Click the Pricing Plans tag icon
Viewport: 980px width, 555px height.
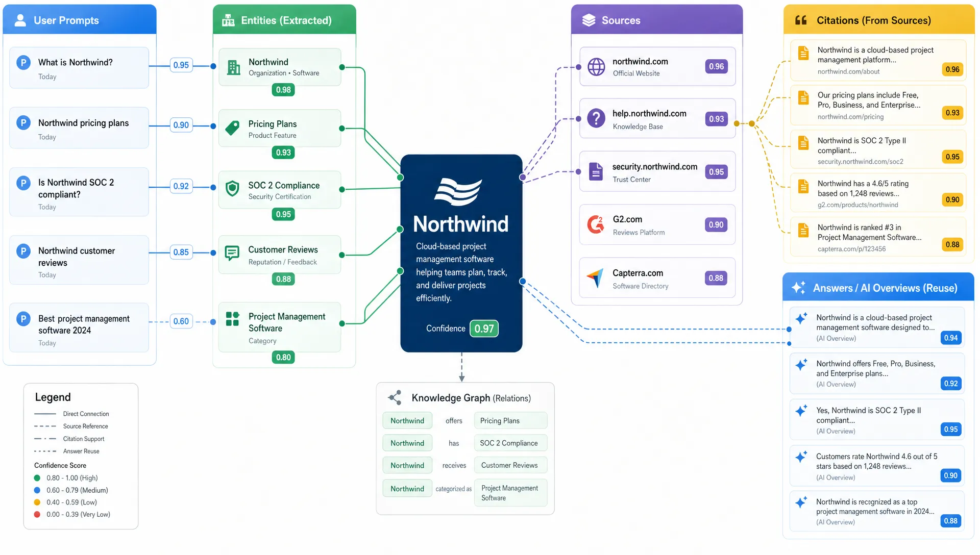[x=233, y=128]
